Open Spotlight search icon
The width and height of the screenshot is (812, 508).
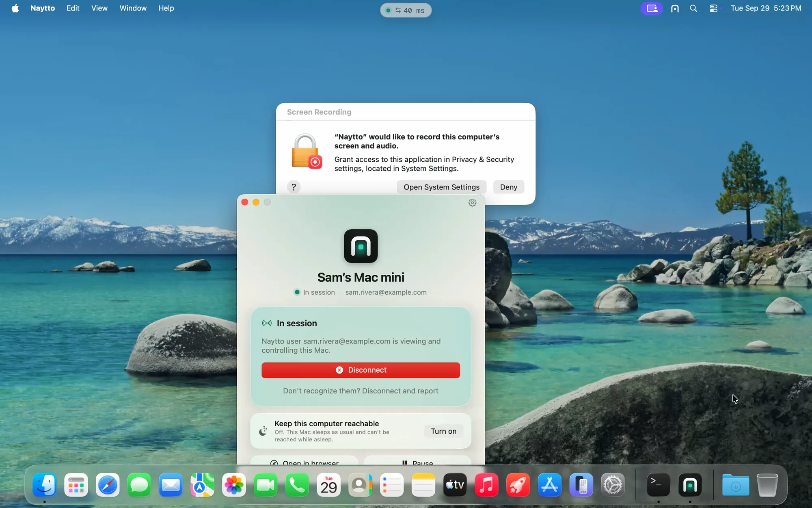click(x=693, y=8)
